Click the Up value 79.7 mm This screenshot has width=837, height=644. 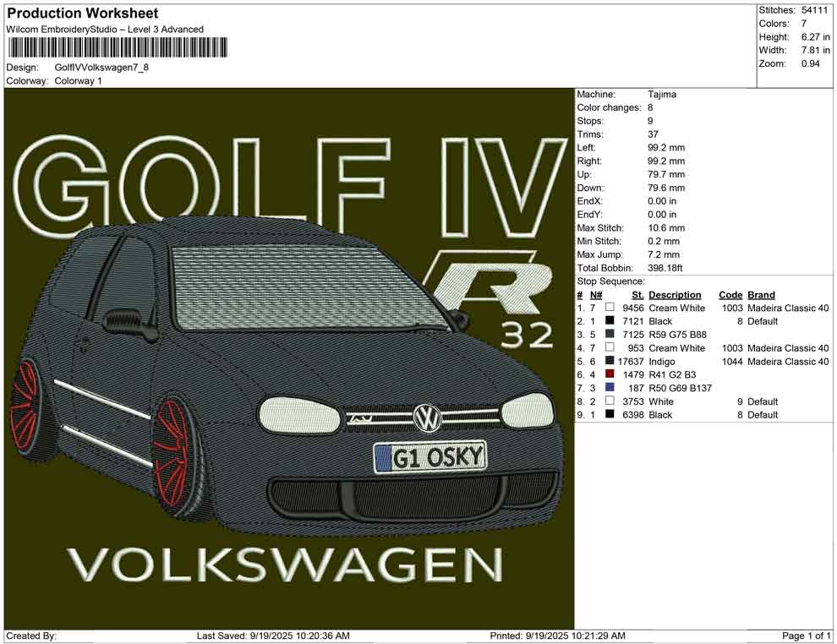(x=666, y=174)
